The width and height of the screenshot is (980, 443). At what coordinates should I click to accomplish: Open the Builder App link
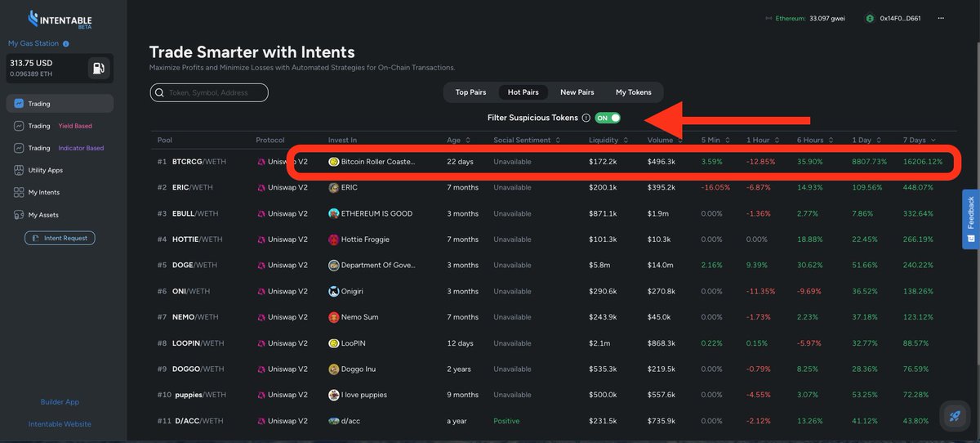60,402
